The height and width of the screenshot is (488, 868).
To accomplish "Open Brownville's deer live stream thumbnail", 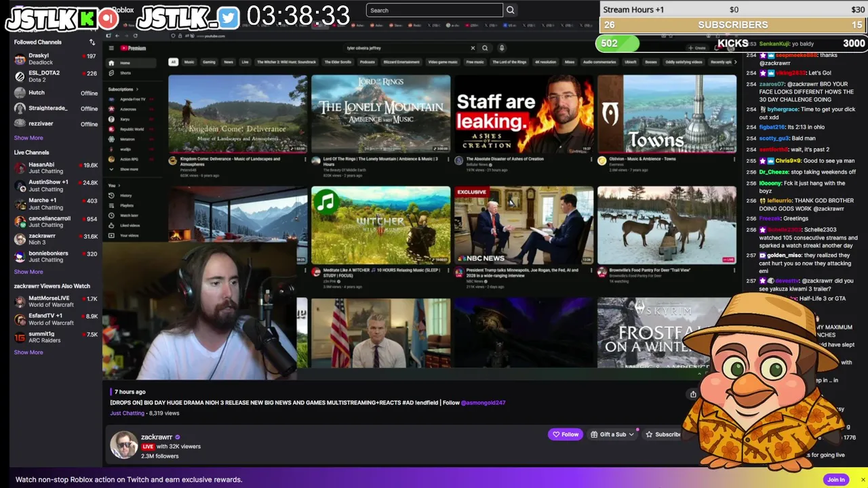I will tap(667, 225).
